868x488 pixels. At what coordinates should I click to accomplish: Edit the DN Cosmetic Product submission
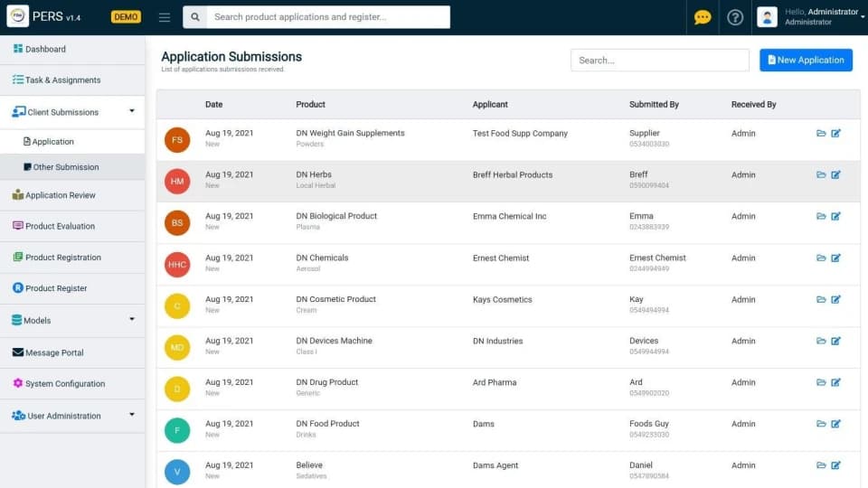pos(835,299)
